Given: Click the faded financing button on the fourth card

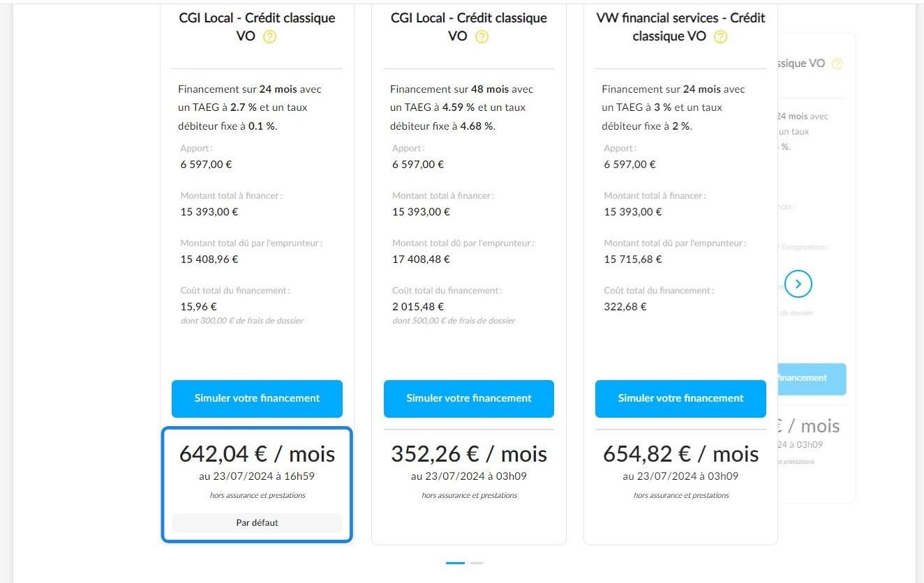Looking at the screenshot, I should (812, 379).
